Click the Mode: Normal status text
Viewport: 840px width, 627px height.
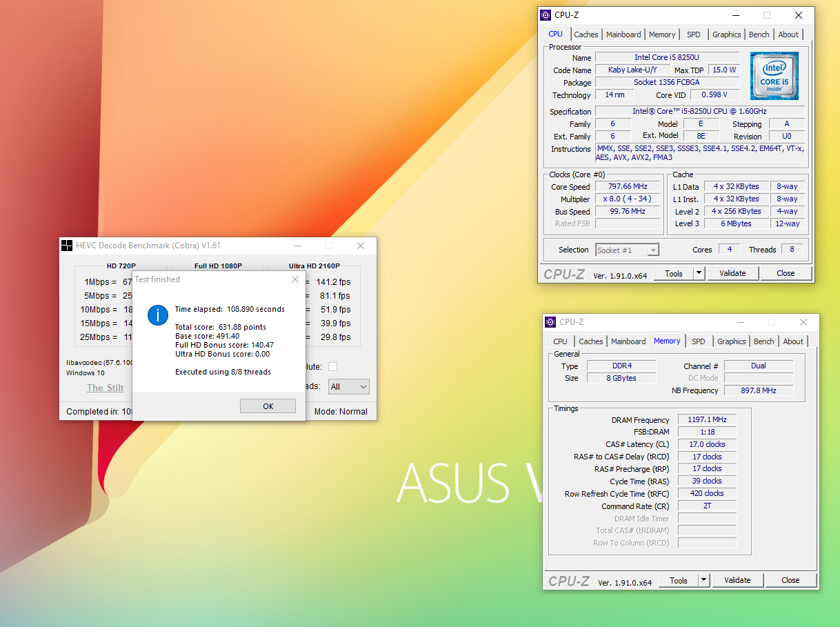click(341, 412)
